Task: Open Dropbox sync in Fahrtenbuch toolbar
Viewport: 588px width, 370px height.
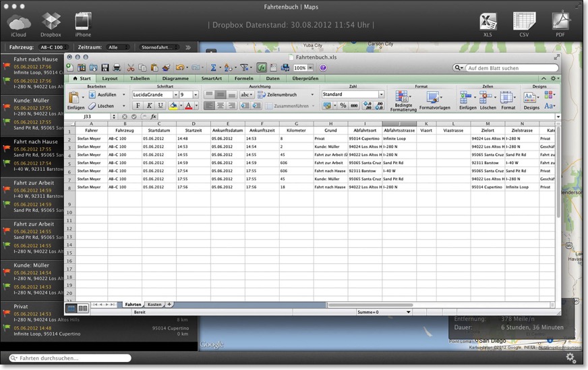Action: tap(51, 25)
